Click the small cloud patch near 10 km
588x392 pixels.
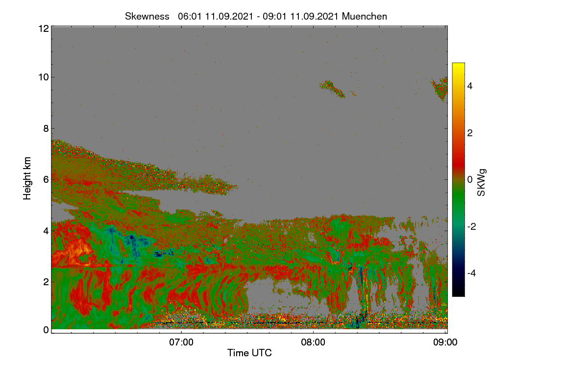coord(332,89)
